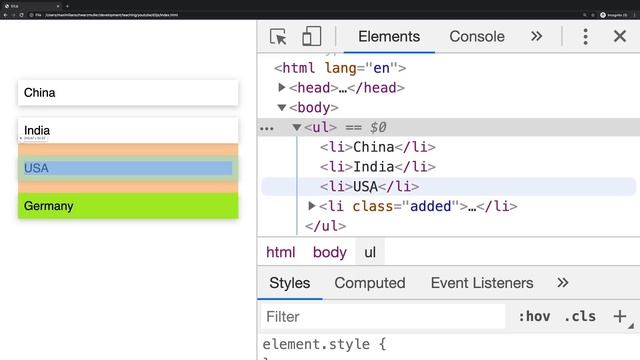This screenshot has height=360, width=640.
Task: Click the body breadcrumb
Action: (330, 252)
